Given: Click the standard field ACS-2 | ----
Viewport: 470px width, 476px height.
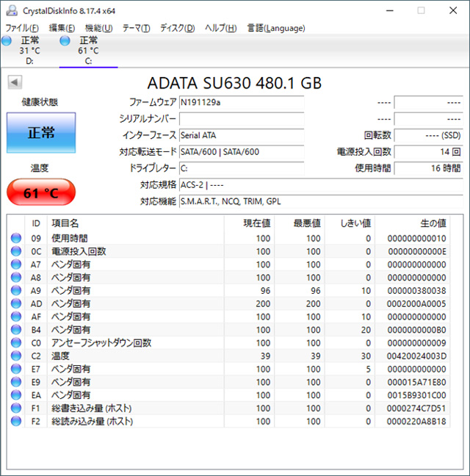Looking at the screenshot, I should coord(322,184).
